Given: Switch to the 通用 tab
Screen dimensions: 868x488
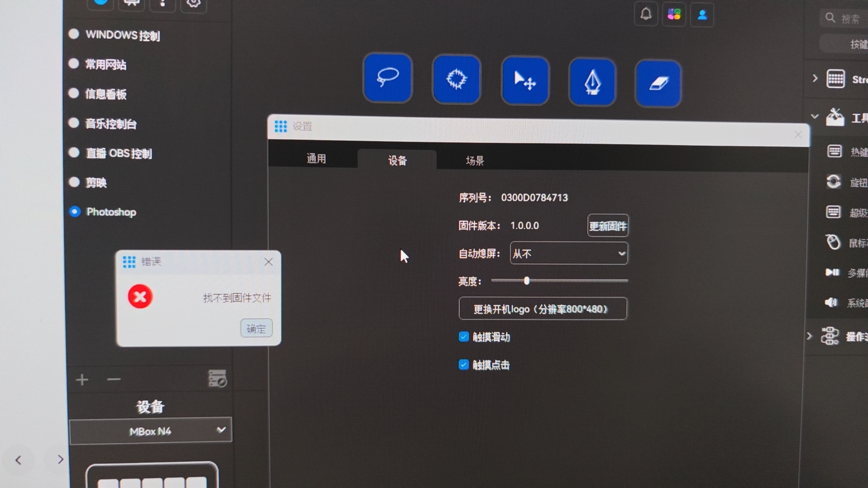Looking at the screenshot, I should 316,159.
